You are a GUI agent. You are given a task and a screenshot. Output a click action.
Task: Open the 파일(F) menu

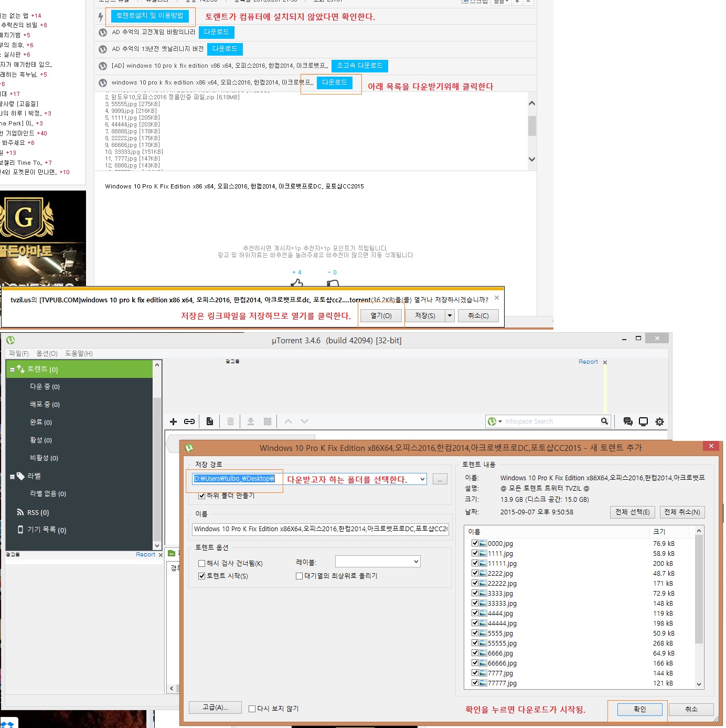19,353
